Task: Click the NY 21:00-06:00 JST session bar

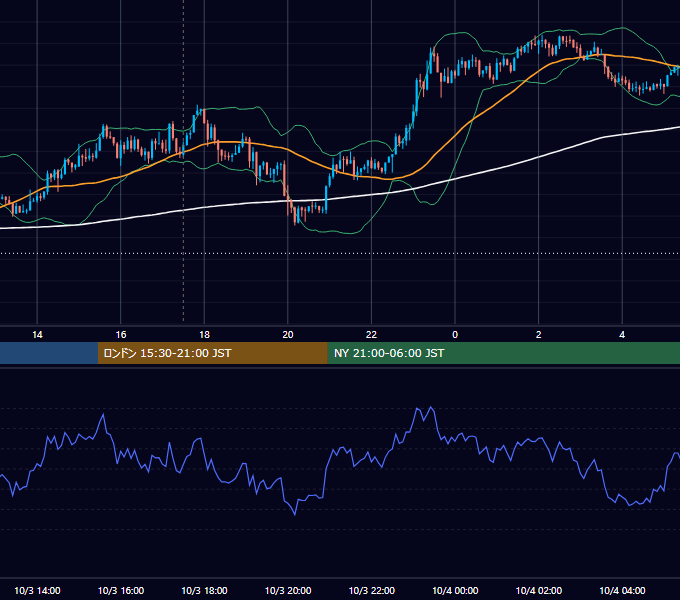Action: coord(503,353)
